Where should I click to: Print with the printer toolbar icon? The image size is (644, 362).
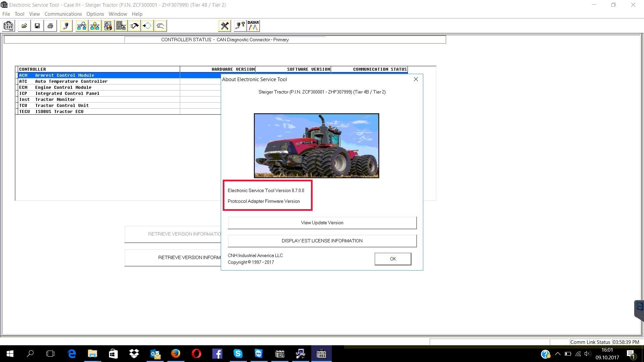(50, 26)
